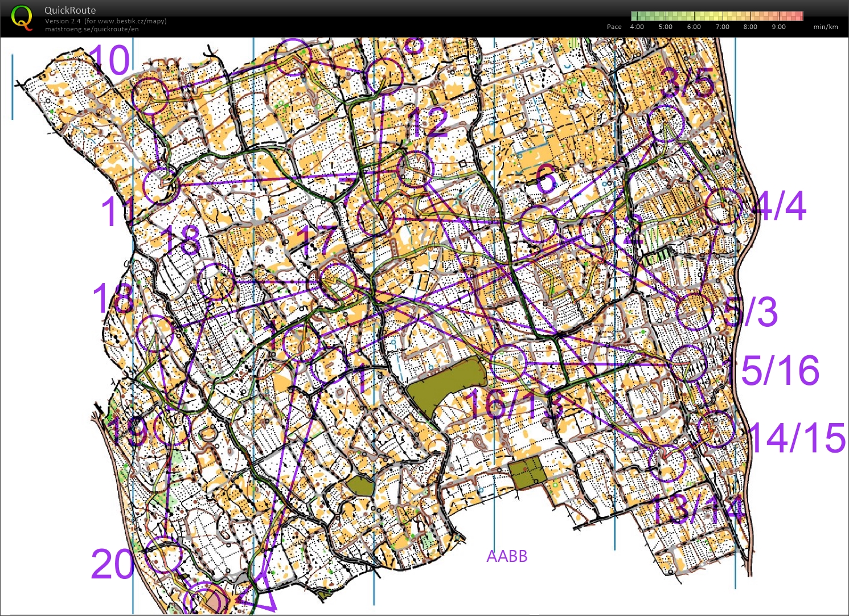Select the 5/3 control circle
Image resolution: width=849 pixels, height=616 pixels.
(695, 312)
